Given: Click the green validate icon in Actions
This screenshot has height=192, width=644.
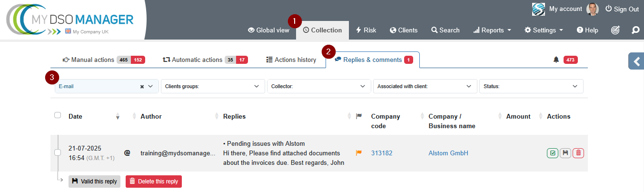Looking at the screenshot, I should [x=553, y=153].
